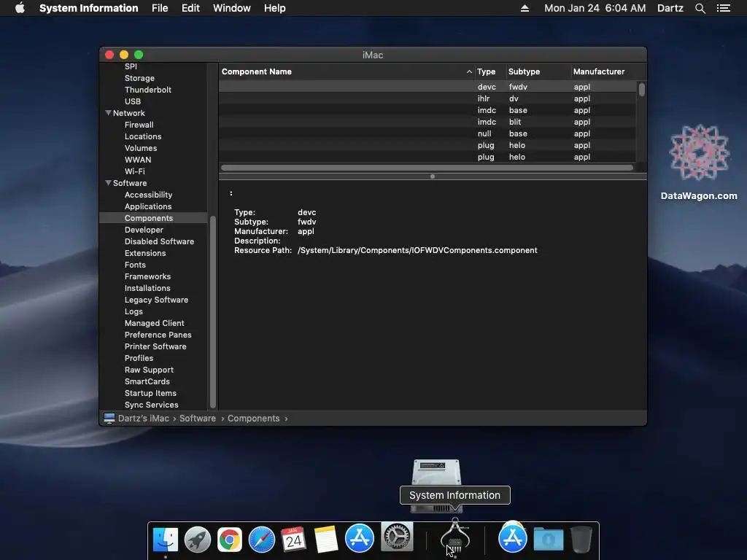Select USB in the sidebar

(133, 101)
